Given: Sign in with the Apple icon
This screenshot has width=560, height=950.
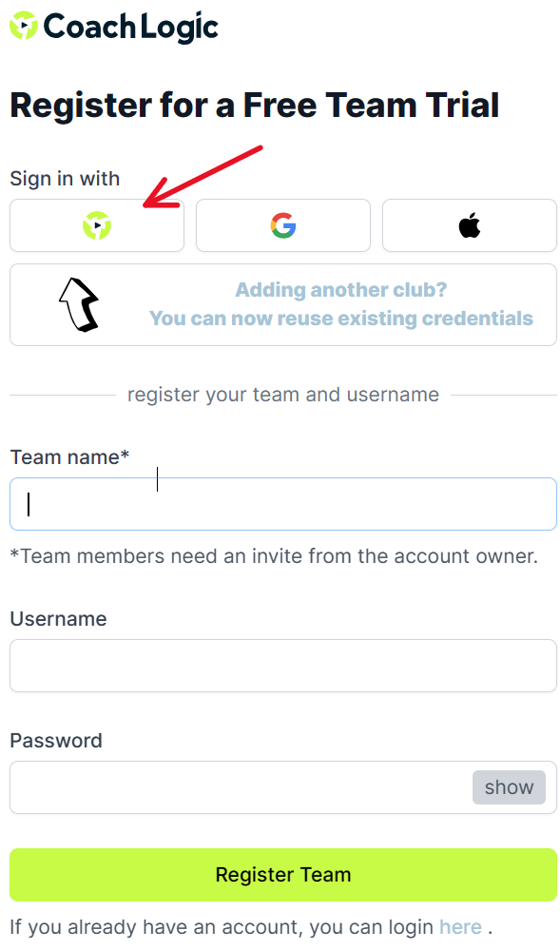Looking at the screenshot, I should pyautogui.click(x=470, y=225).
